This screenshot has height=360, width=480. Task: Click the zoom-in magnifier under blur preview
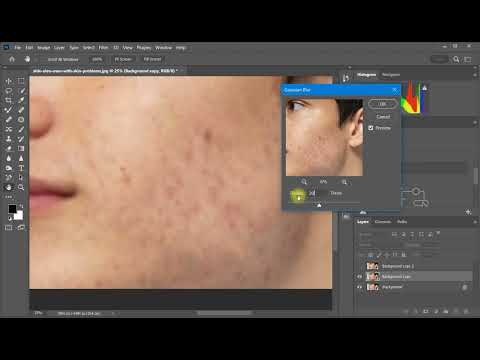click(344, 182)
